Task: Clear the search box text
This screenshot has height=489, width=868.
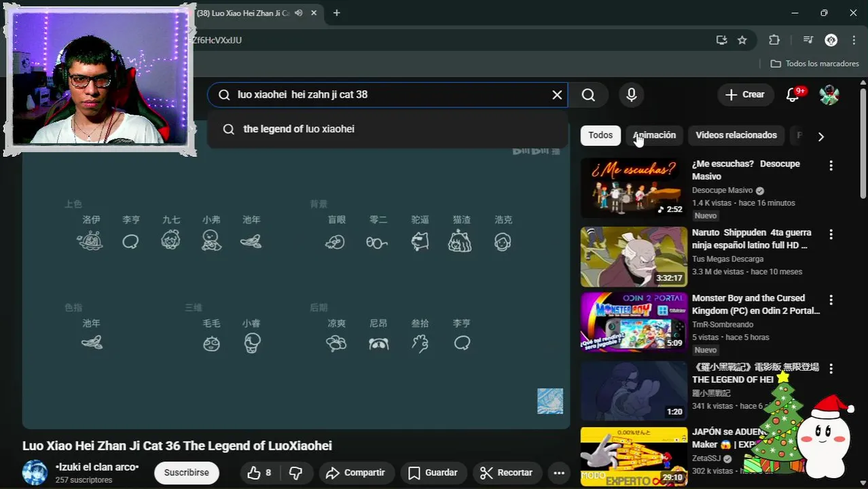Action: point(557,95)
